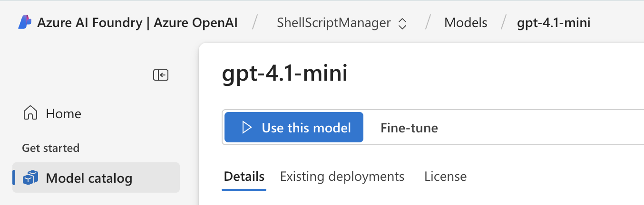Image resolution: width=644 pixels, height=205 pixels.
Task: Click the Fine-tune button
Action: (409, 127)
